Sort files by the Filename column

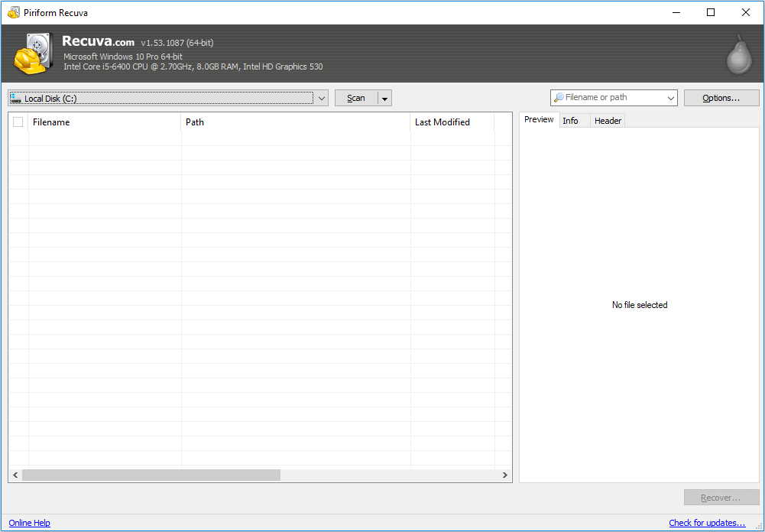[x=51, y=122]
